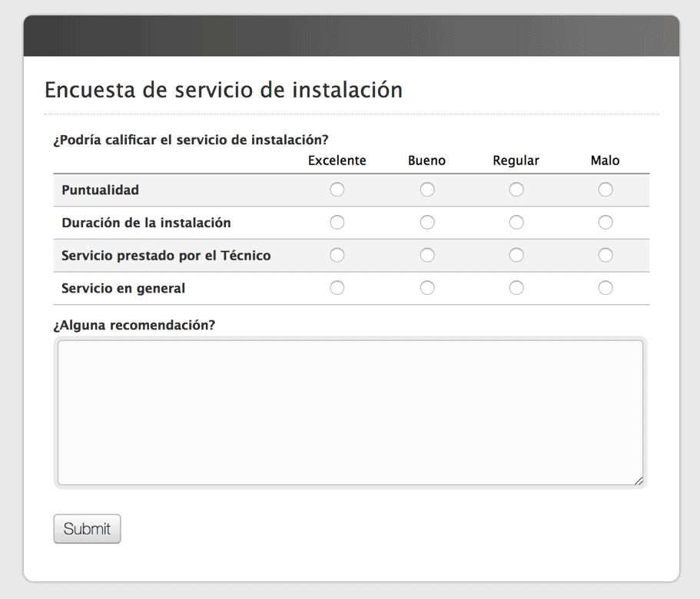This screenshot has height=599, width=700.
Task: Mark Servicio en general as Bueno
Action: tap(427, 288)
